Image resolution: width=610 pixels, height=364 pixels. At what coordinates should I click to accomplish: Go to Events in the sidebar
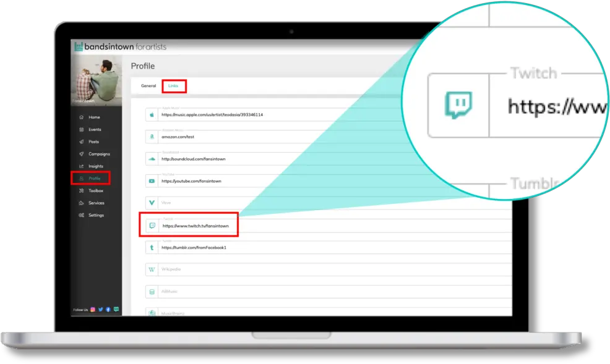click(94, 130)
